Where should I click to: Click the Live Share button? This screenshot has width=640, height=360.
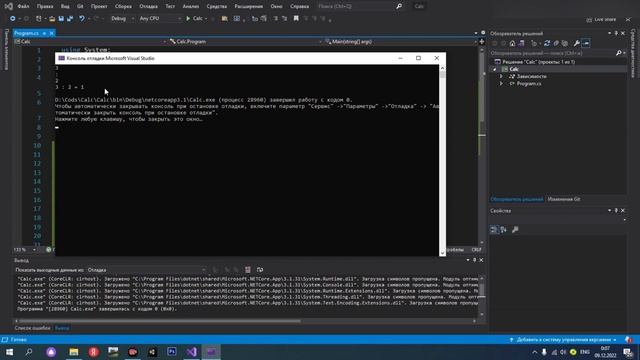click(x=601, y=19)
